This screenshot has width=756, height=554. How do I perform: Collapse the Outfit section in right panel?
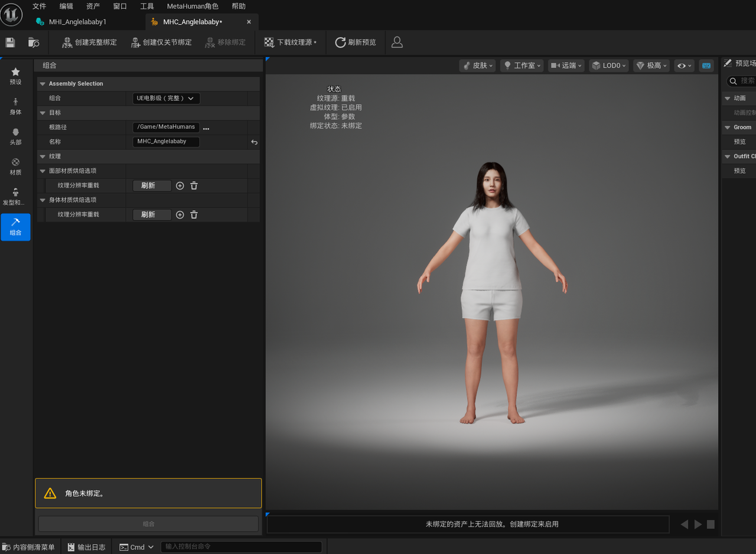(x=728, y=156)
